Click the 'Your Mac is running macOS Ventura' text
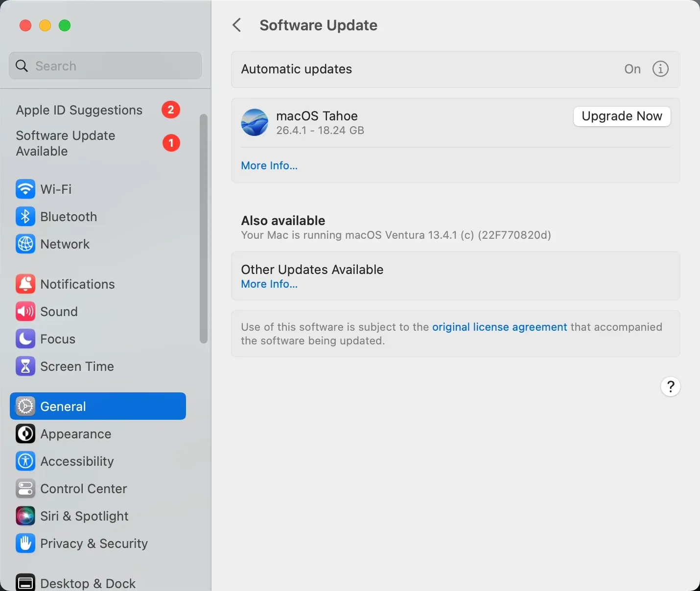700x591 pixels. 396,235
